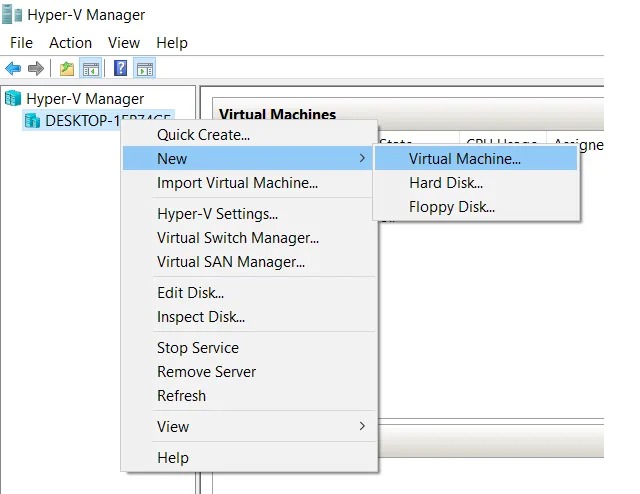This screenshot has height=494, width=640.
Task: Choose Virtual Machine... in the submenu
Action: click(x=476, y=158)
